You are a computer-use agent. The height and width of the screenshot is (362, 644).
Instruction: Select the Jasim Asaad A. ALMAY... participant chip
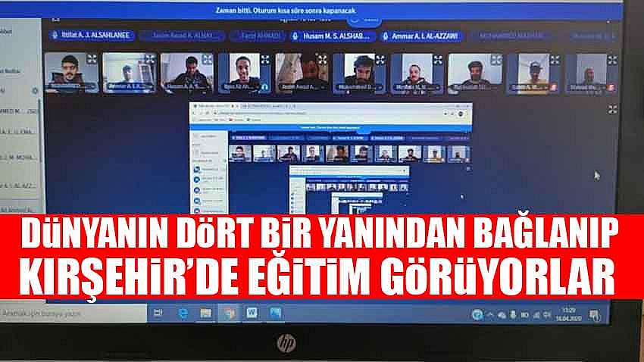pos(182,36)
